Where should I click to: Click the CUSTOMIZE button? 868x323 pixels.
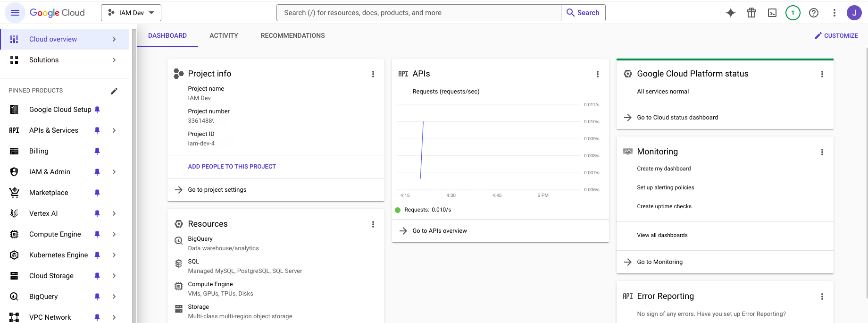point(836,35)
